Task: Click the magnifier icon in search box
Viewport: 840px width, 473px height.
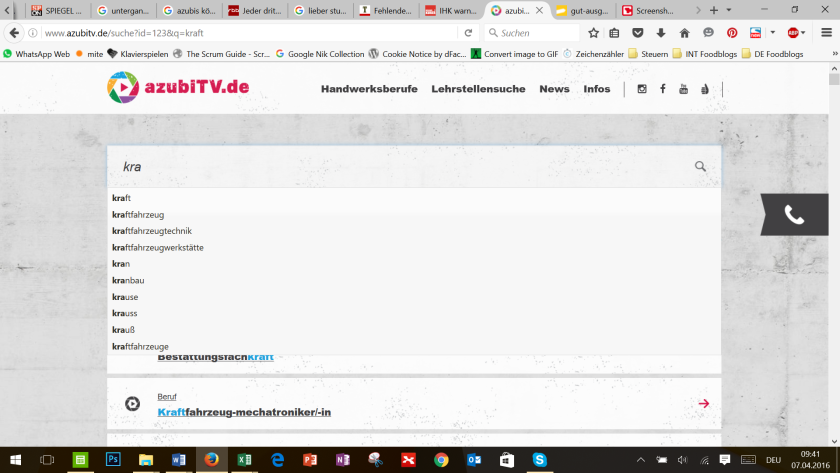Action: click(700, 167)
